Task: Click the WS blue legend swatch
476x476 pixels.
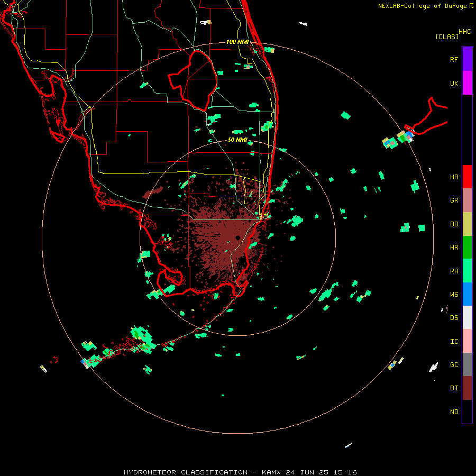Action: pyautogui.click(x=467, y=294)
